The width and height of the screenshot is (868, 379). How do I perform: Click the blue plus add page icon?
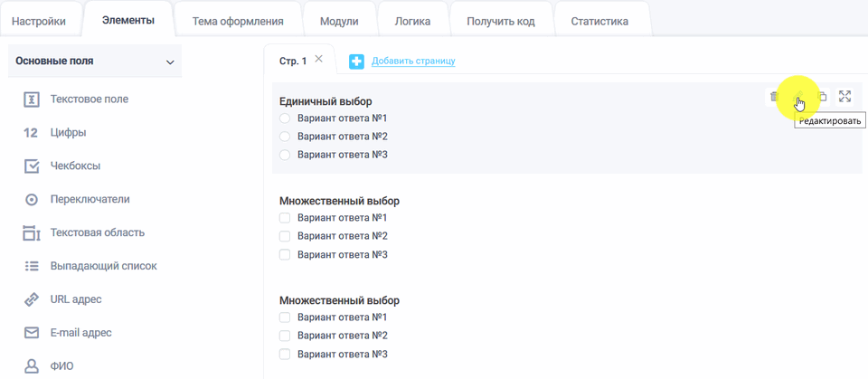coord(356,62)
